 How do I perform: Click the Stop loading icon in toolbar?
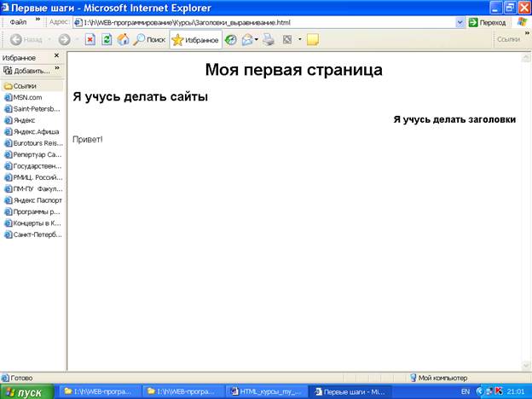90,39
